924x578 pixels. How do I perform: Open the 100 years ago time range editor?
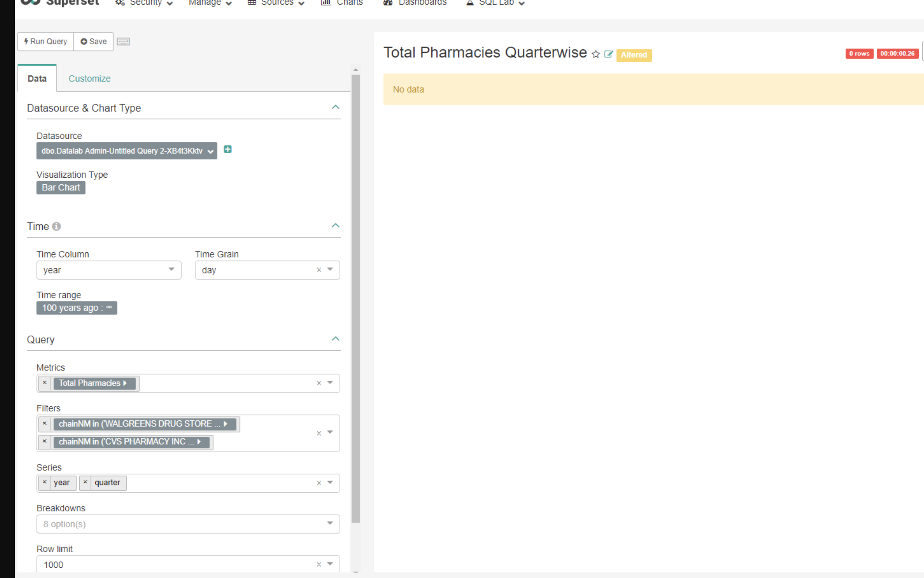(77, 308)
